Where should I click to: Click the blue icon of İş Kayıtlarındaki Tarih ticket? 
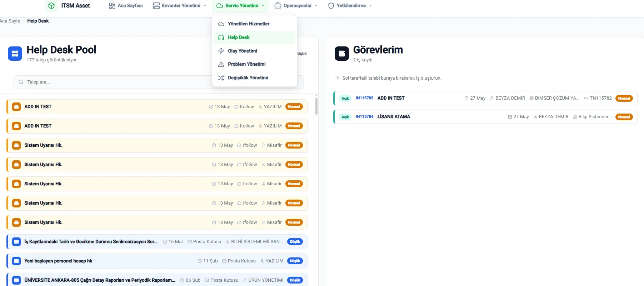[x=16, y=242]
